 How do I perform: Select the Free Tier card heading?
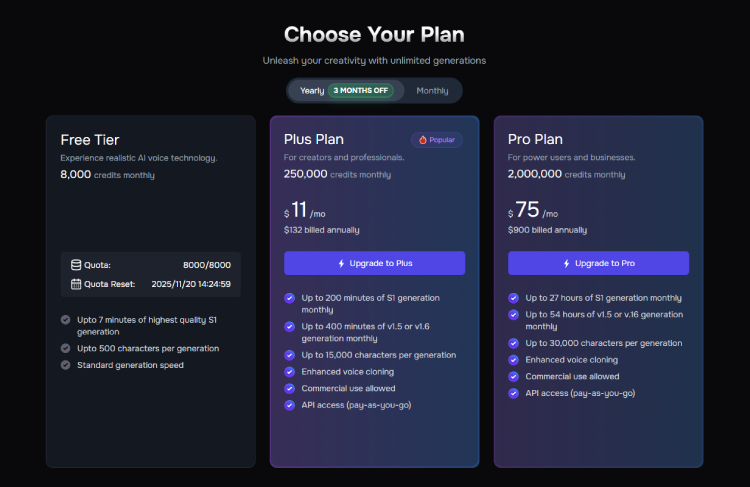point(90,140)
